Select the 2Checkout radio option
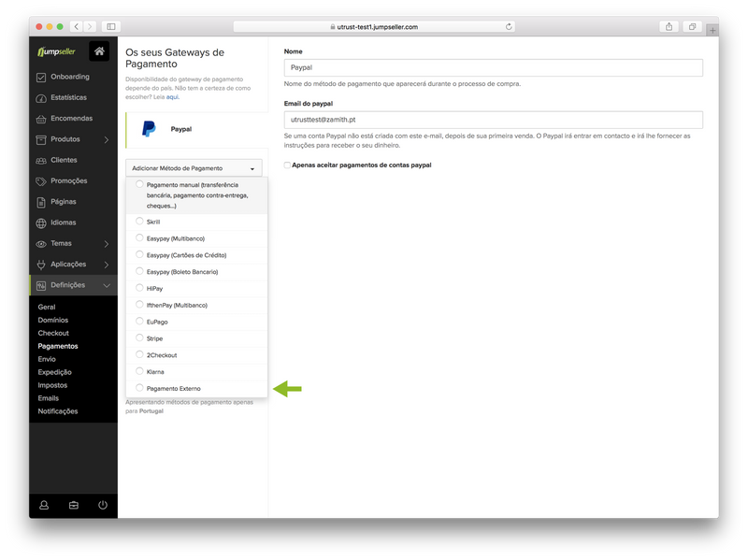 [139, 354]
